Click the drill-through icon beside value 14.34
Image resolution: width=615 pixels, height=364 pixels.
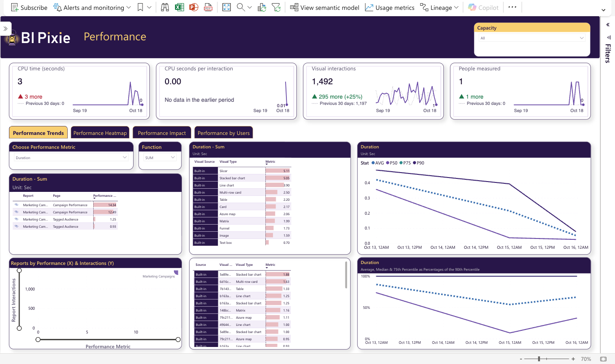tap(16, 205)
